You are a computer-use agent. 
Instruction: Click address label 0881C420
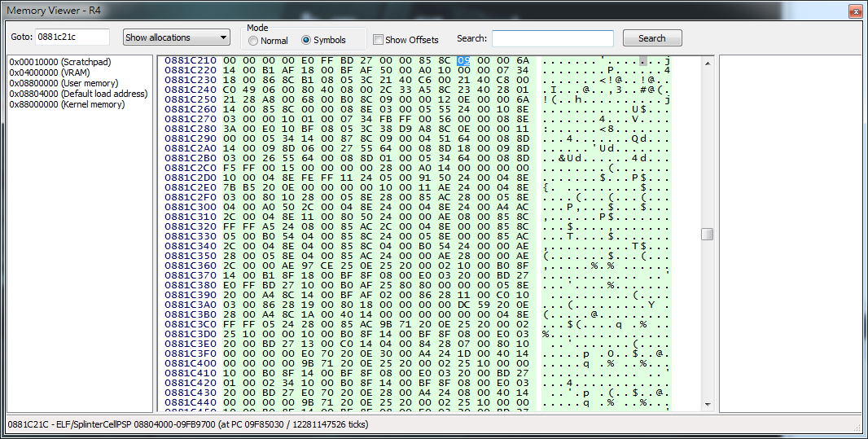pyautogui.click(x=191, y=383)
